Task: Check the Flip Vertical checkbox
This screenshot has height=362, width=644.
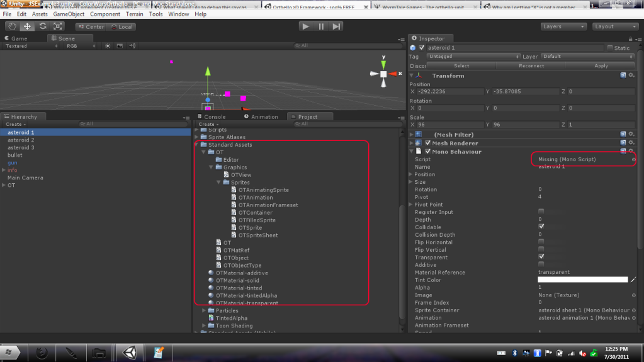Action: [541, 249]
